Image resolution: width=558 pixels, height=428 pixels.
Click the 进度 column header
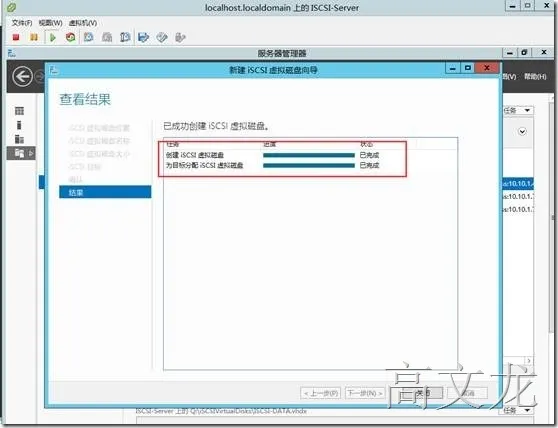(x=270, y=144)
